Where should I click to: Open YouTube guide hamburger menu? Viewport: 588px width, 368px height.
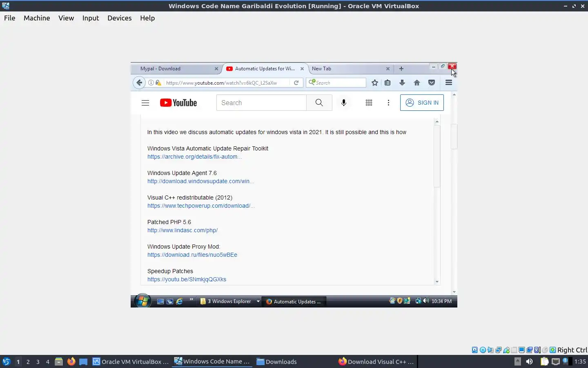[x=145, y=103]
